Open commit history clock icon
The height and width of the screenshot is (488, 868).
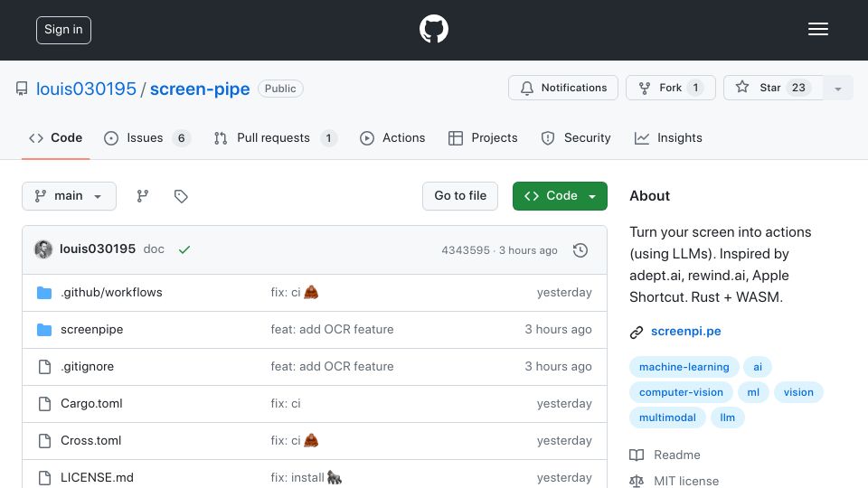point(580,250)
